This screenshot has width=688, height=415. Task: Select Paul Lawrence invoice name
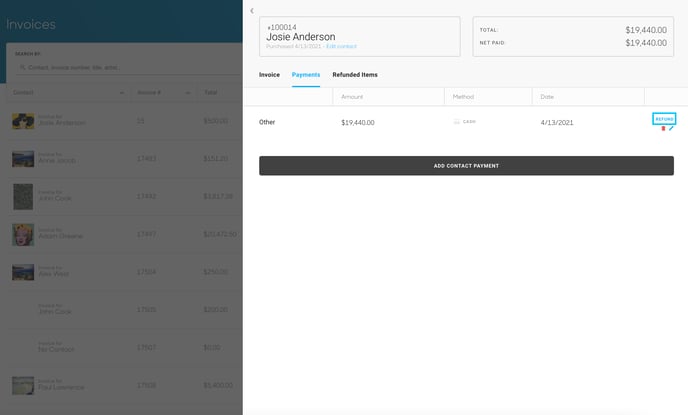pyautogui.click(x=61, y=387)
